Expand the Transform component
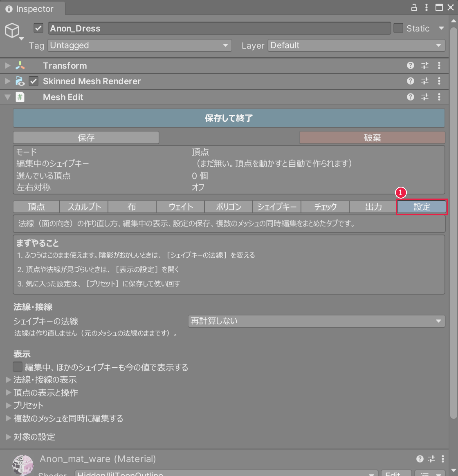This screenshot has width=458, height=476. (x=8, y=65)
